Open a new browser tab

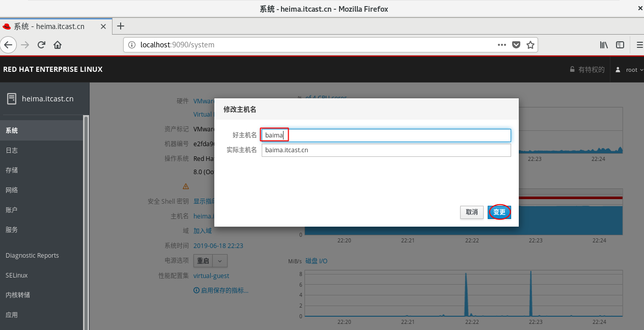coord(121,26)
